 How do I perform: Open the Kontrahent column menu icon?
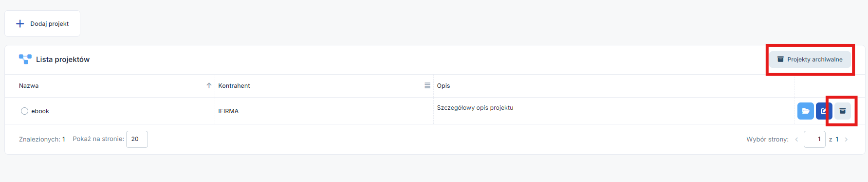click(x=427, y=85)
